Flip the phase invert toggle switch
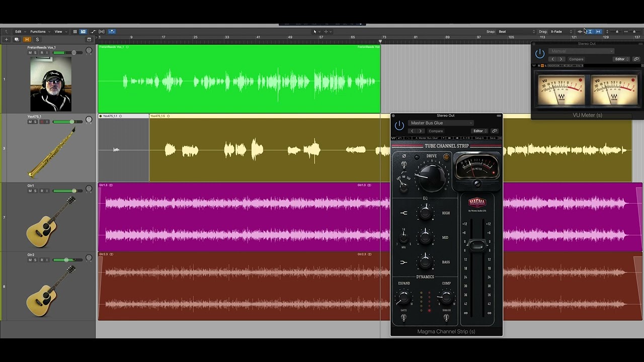The width and height of the screenshot is (644, 362). [404, 164]
